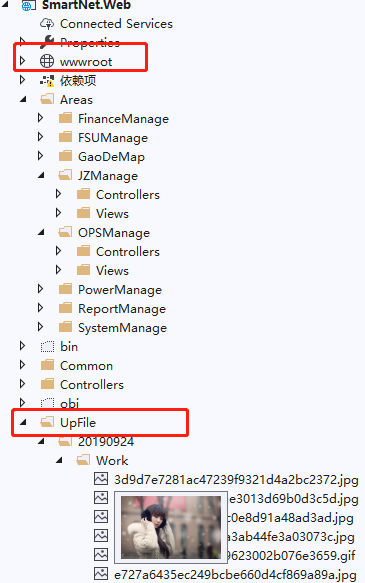Viewport: 365px width, 583px height.
Task: Click the Properties wrench icon
Action: [x=47, y=42]
